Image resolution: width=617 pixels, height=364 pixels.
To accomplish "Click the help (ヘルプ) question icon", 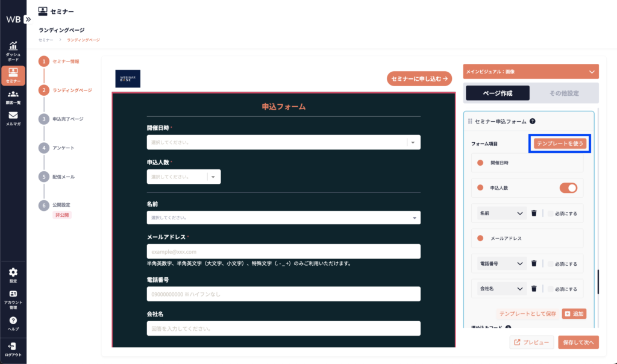I will pos(13,323).
